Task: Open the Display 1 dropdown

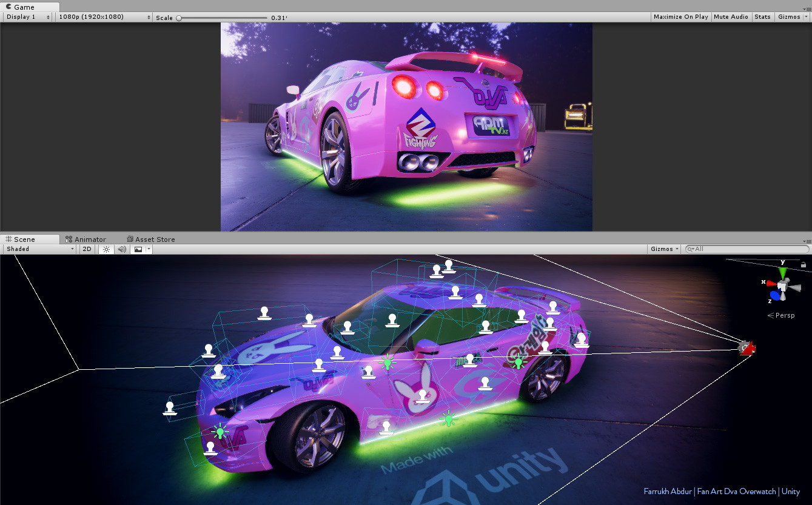Action: tap(28, 17)
